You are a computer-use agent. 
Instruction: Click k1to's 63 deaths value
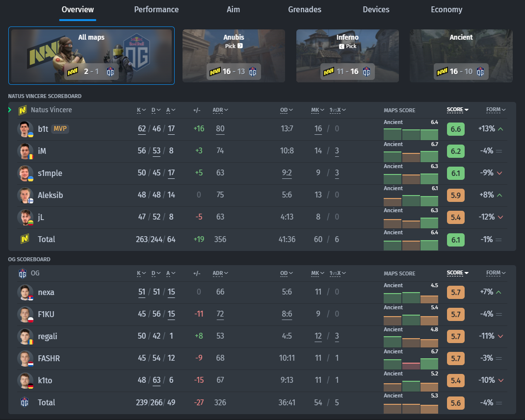(157, 380)
